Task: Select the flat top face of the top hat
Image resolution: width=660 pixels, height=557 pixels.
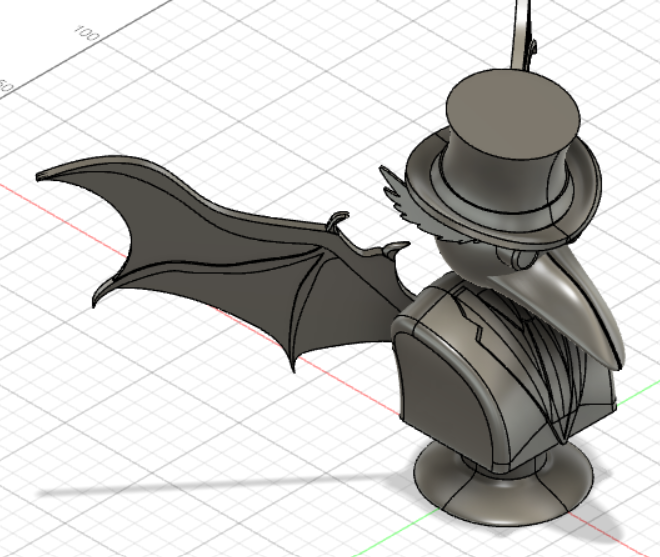Action: pos(513,114)
